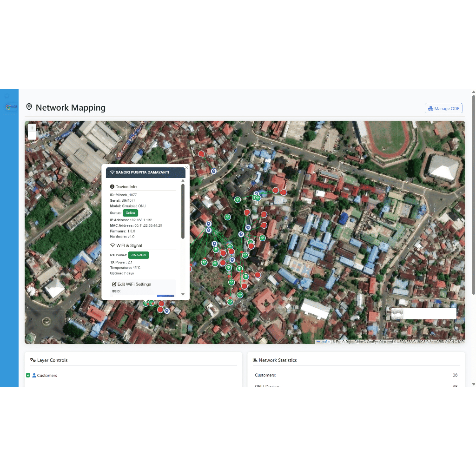Click the green Online status badge
Image resolution: width=476 pixels, height=476 pixels.
(x=130, y=213)
